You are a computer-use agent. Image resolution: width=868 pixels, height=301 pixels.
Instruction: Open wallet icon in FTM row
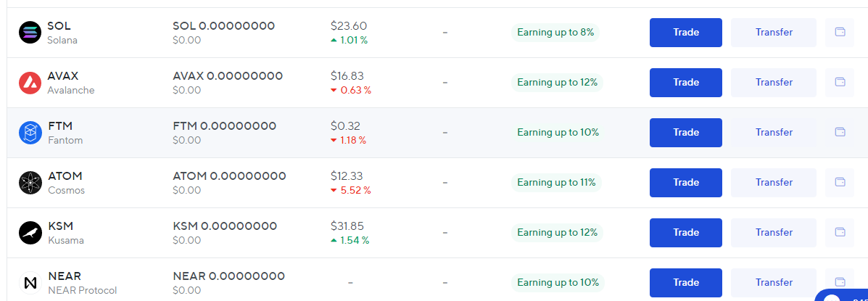click(x=840, y=133)
